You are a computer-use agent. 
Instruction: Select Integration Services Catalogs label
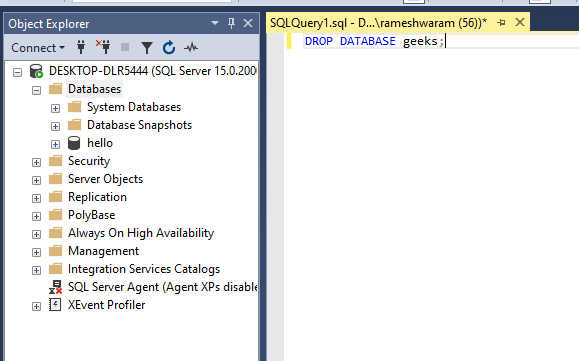[144, 269]
